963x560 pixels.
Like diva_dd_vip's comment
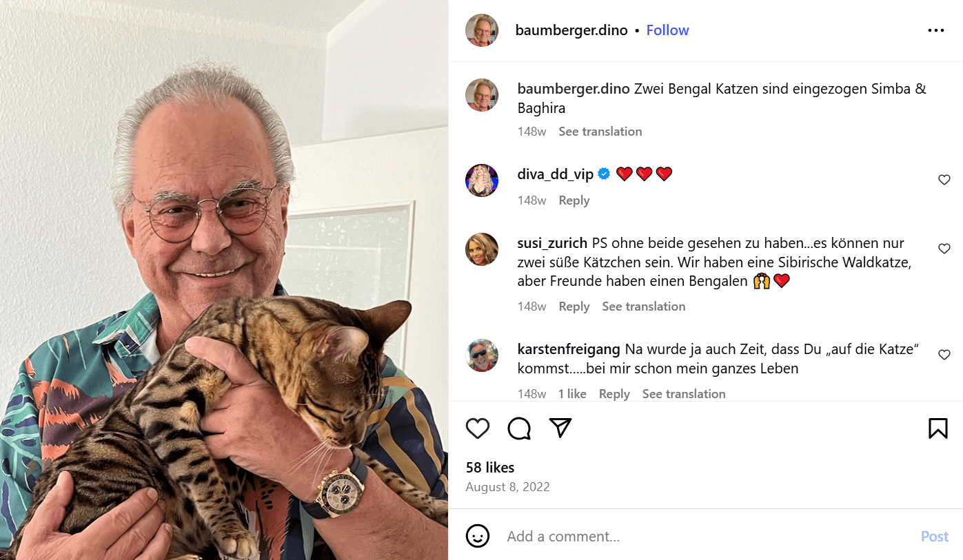944,180
